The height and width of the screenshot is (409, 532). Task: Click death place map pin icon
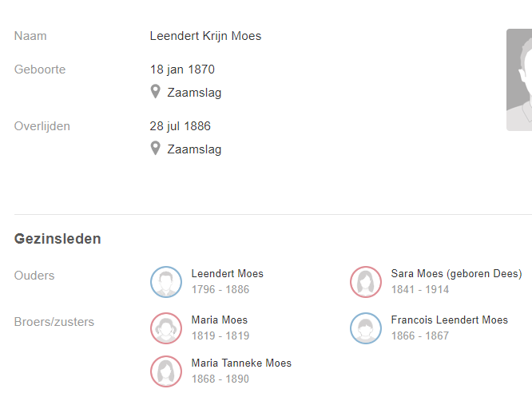[155, 149]
